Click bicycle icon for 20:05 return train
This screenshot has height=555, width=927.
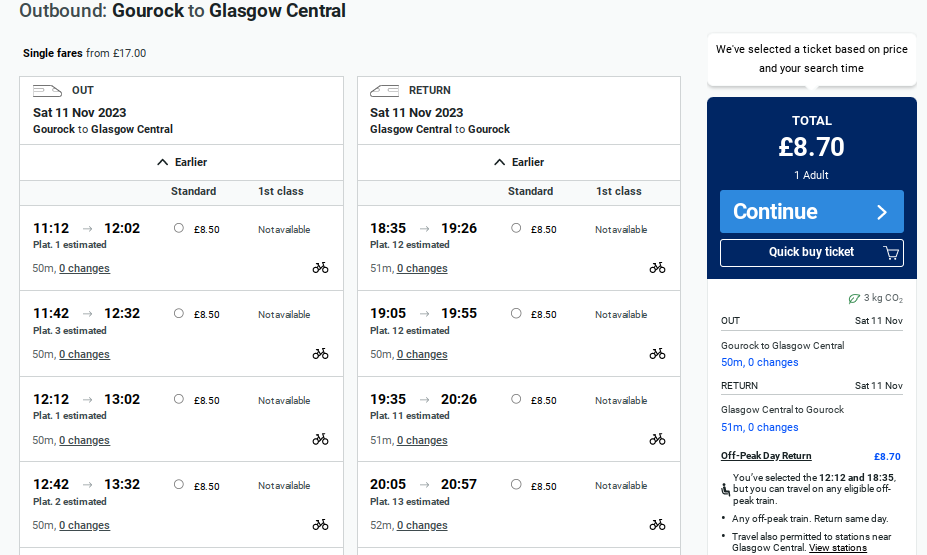point(657,525)
